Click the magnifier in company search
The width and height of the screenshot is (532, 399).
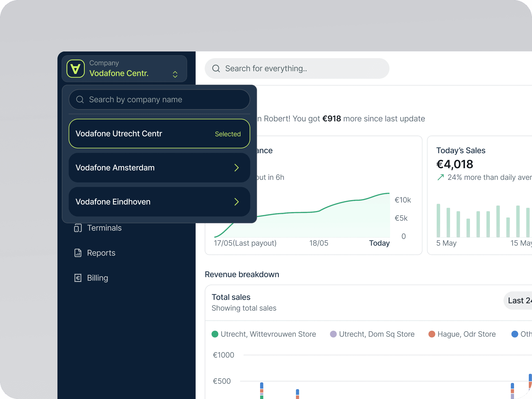pyautogui.click(x=80, y=100)
